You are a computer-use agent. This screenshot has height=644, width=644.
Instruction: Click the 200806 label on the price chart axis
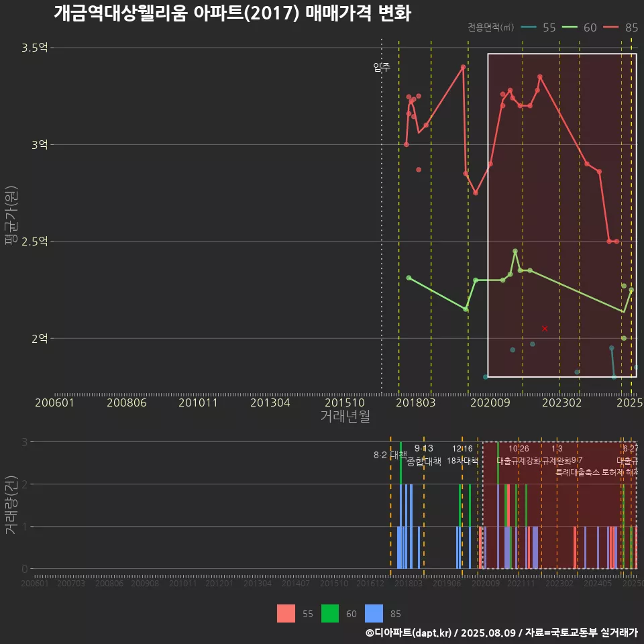pos(127,402)
